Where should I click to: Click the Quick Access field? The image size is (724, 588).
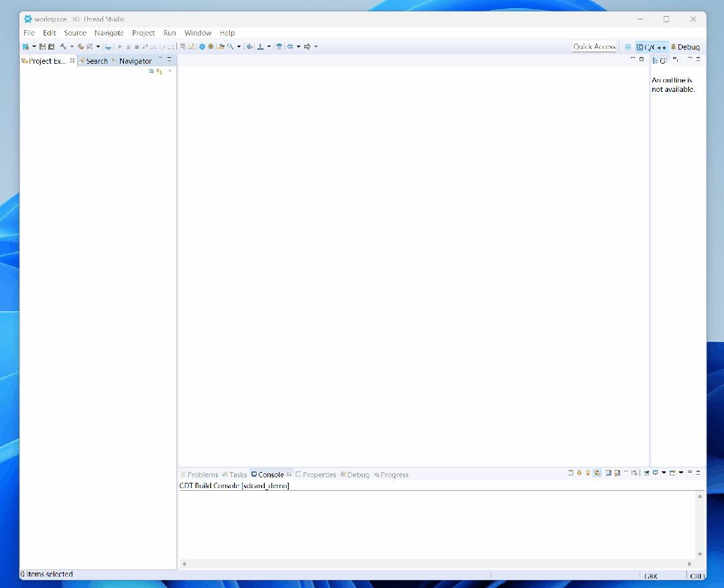[x=594, y=47]
